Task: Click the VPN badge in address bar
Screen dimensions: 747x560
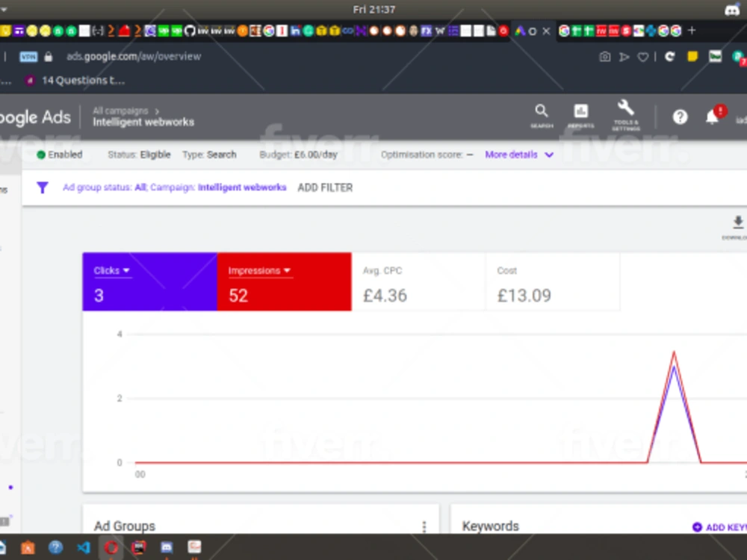Action: (x=28, y=57)
